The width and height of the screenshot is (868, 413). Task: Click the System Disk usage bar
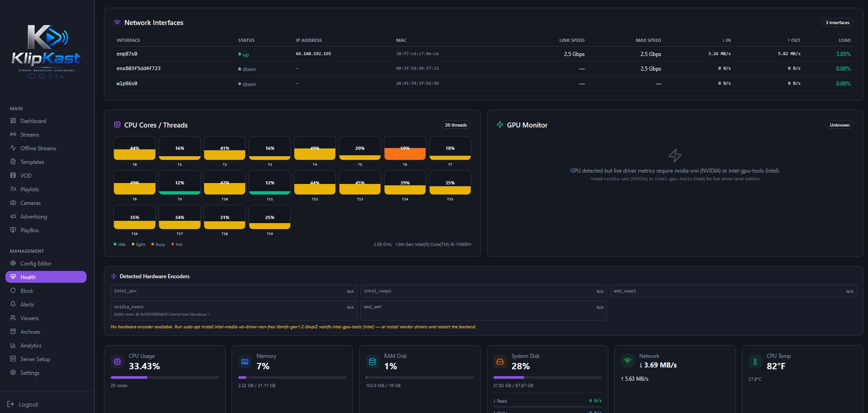click(x=548, y=377)
